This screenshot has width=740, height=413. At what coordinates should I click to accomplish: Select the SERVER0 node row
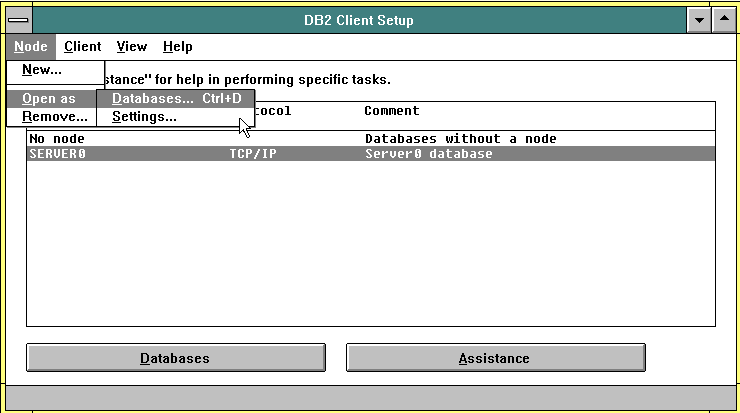pyautogui.click(x=371, y=153)
